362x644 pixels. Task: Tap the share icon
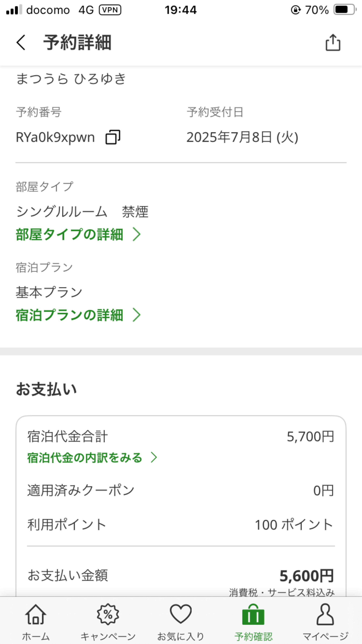click(x=333, y=43)
